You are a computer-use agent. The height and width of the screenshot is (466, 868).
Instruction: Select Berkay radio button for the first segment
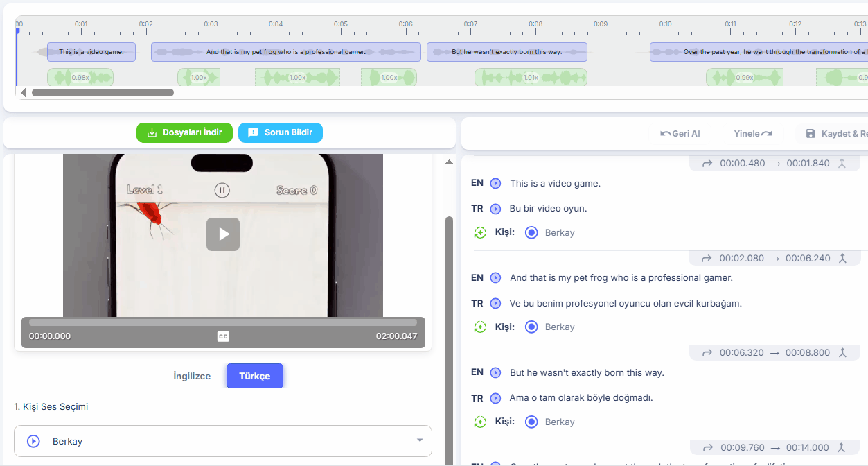531,232
